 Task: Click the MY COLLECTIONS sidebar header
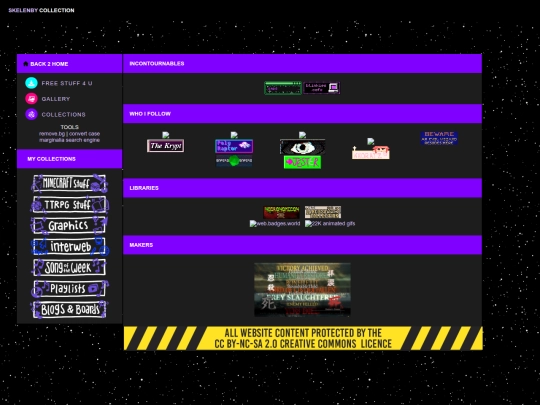coord(70,159)
